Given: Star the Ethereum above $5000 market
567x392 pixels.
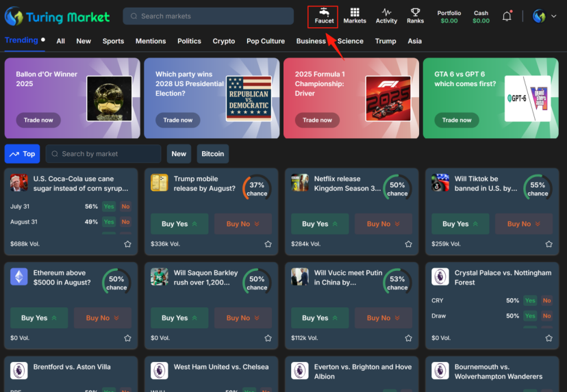Looking at the screenshot, I should click(x=127, y=338).
